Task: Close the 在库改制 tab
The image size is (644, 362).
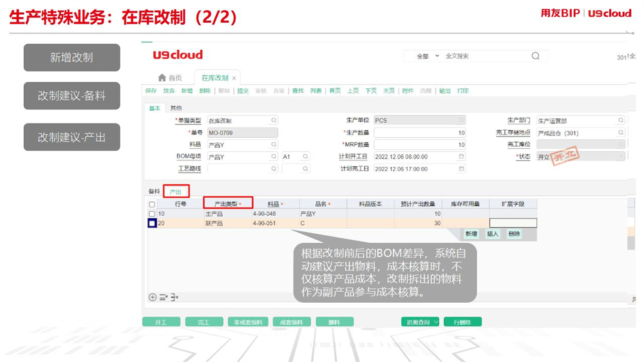Action: coord(234,78)
